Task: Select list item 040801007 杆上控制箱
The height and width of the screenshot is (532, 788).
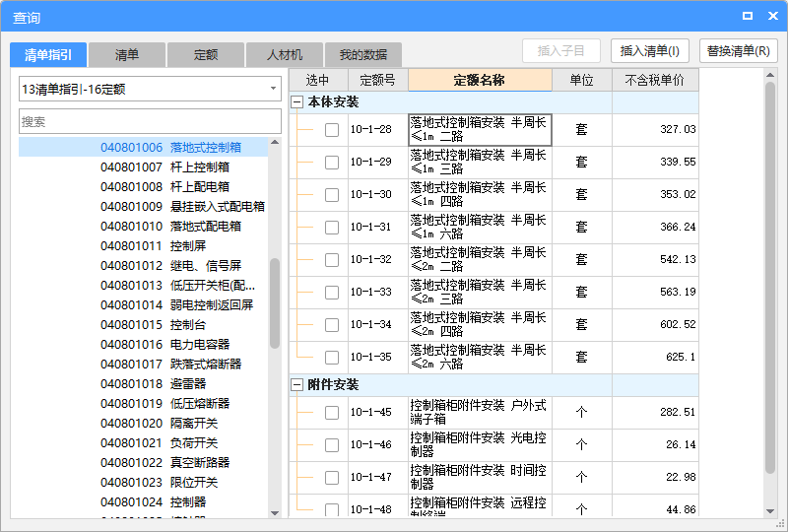Action: (143, 166)
